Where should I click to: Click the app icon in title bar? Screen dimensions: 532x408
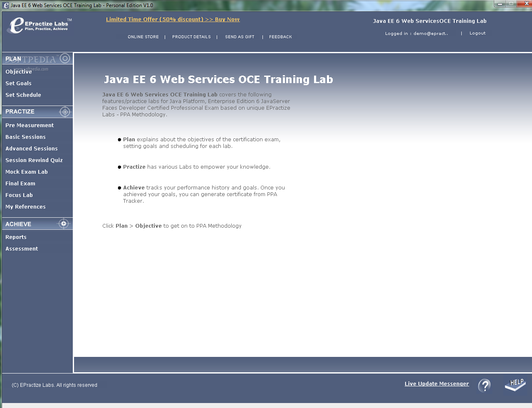[5, 5]
